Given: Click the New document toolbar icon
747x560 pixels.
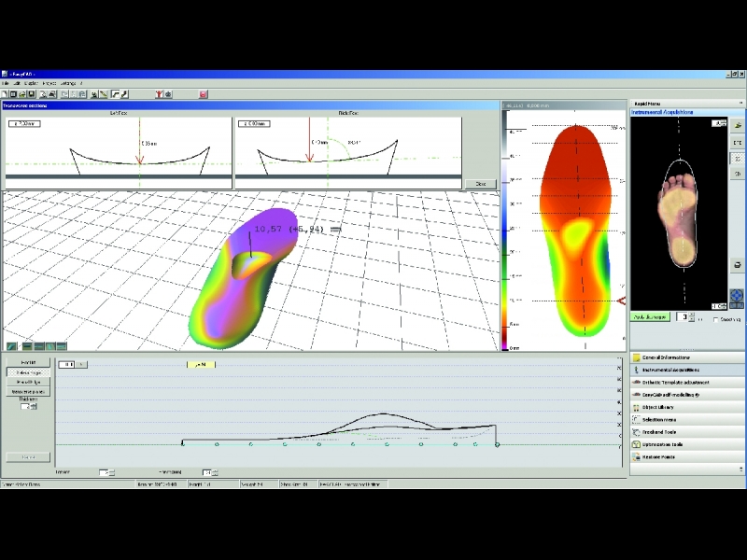Looking at the screenshot, I should click(5, 94).
